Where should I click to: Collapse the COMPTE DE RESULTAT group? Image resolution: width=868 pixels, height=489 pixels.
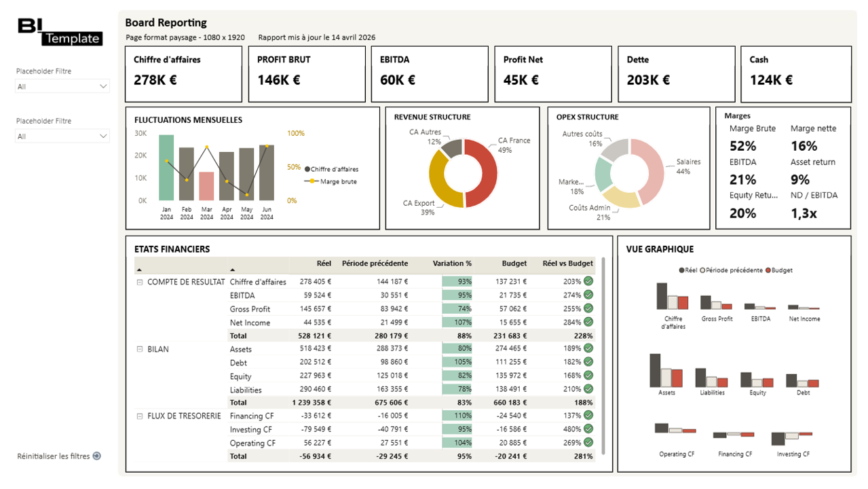140,282
